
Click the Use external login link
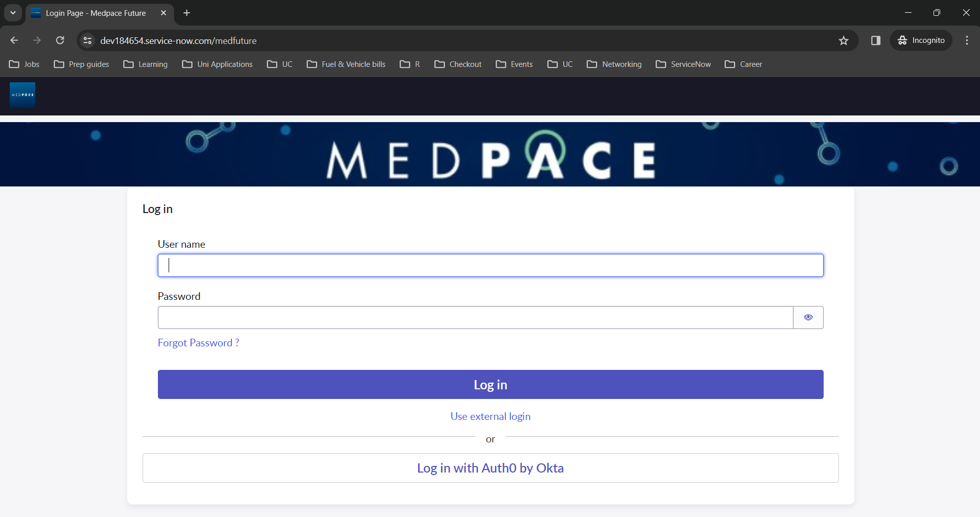[x=491, y=416]
